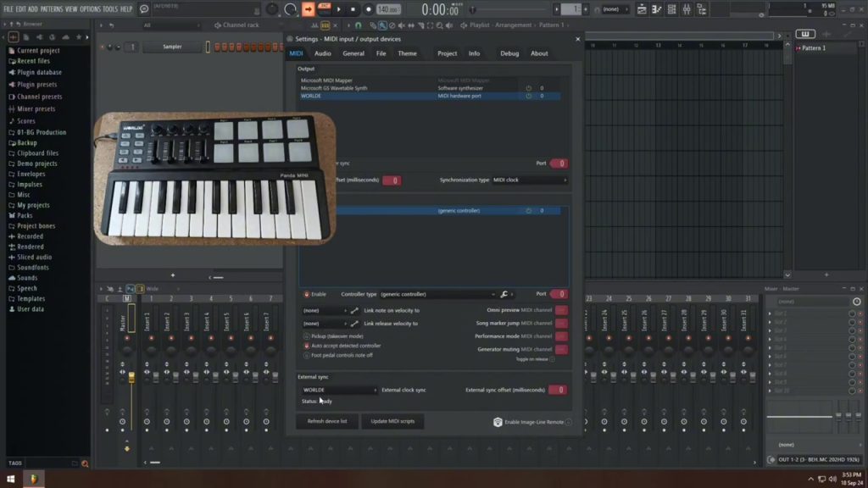
Task: Open the Mixer view from toolbar
Action: click(x=687, y=9)
